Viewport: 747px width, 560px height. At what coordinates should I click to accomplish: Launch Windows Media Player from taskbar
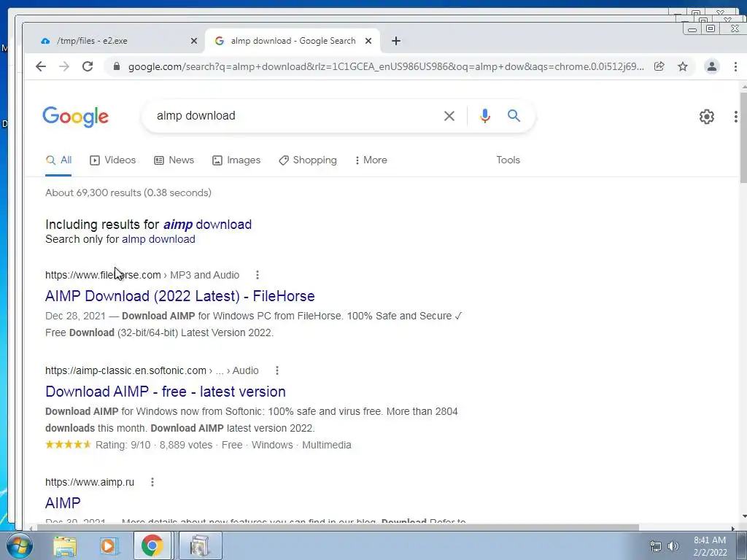108,546
